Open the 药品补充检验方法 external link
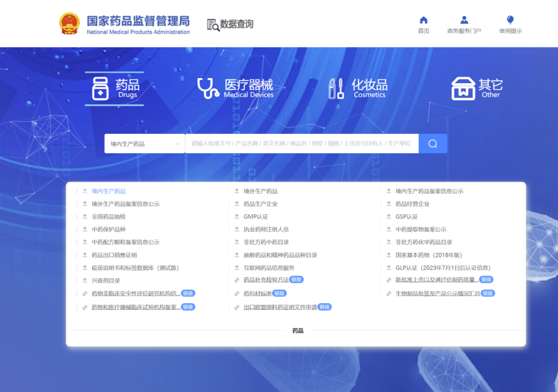 [266, 280]
